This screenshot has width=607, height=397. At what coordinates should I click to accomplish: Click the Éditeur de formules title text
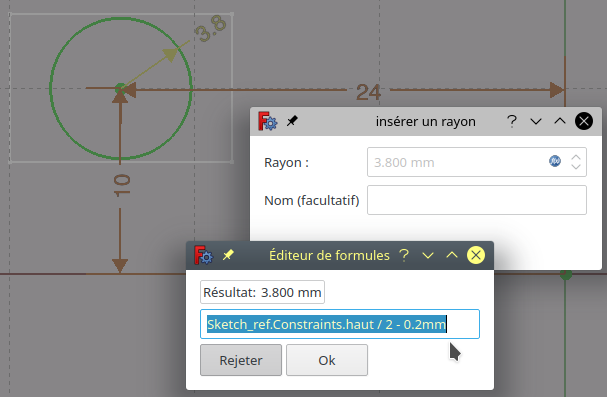click(329, 255)
